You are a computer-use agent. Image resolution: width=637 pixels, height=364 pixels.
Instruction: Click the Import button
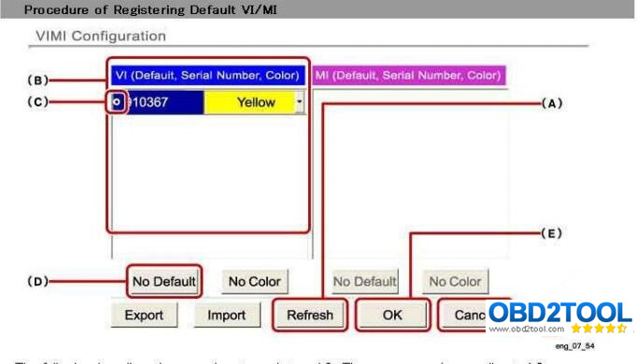click(x=227, y=315)
